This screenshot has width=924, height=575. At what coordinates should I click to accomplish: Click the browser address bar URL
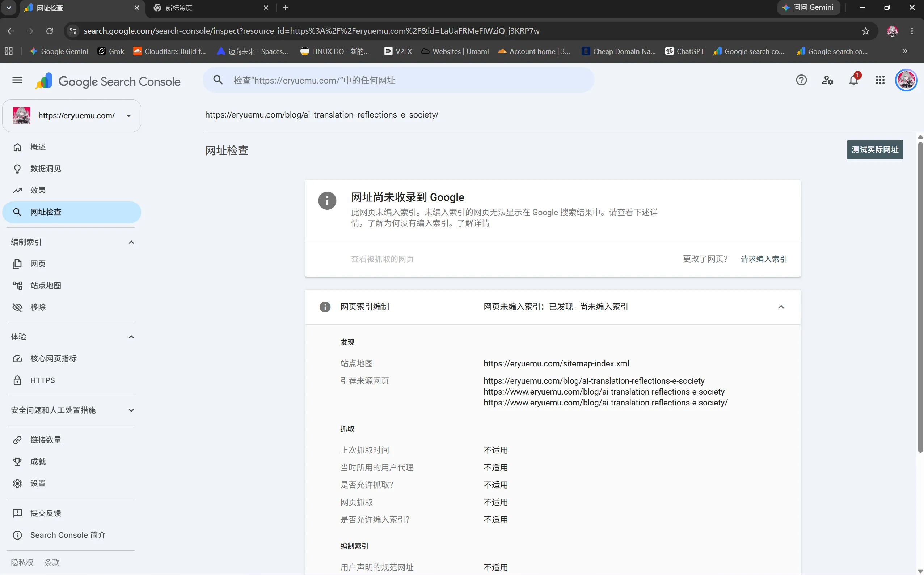[x=311, y=31]
